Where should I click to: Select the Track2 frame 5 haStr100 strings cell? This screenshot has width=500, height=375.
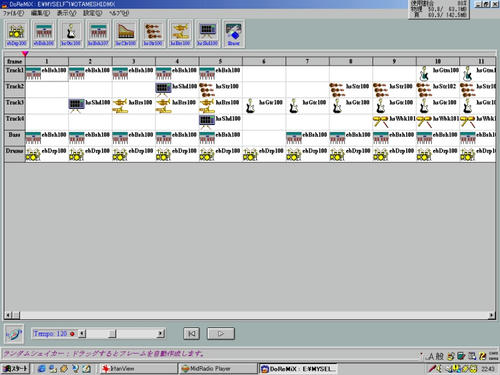(220, 90)
